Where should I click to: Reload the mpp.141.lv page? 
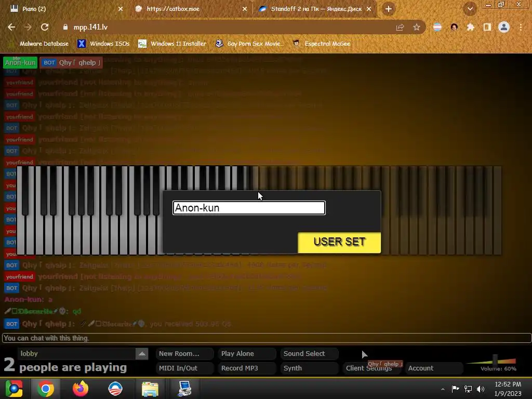(45, 27)
